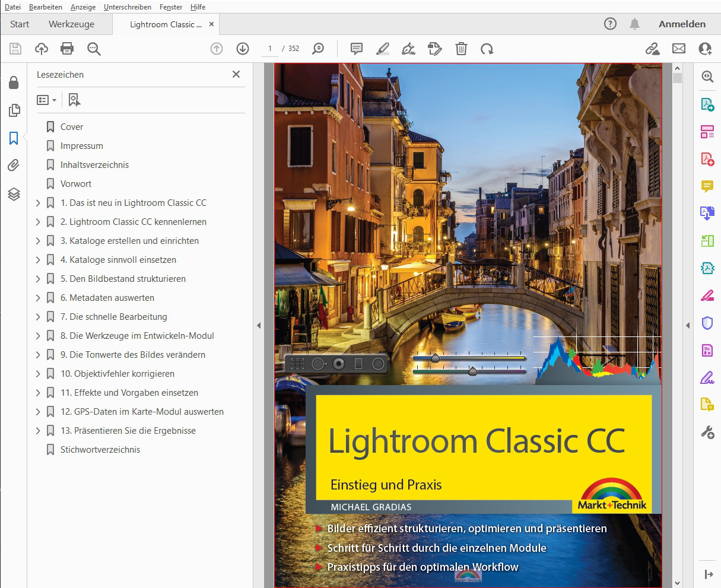Open the help question mark icon
The image size is (721, 588).
[x=610, y=24]
